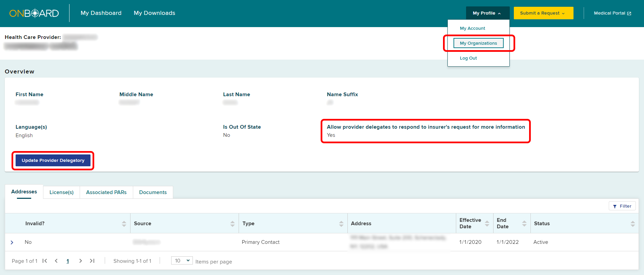The image size is (644, 275).
Task: Go to previous page arrow
Action: click(56, 261)
